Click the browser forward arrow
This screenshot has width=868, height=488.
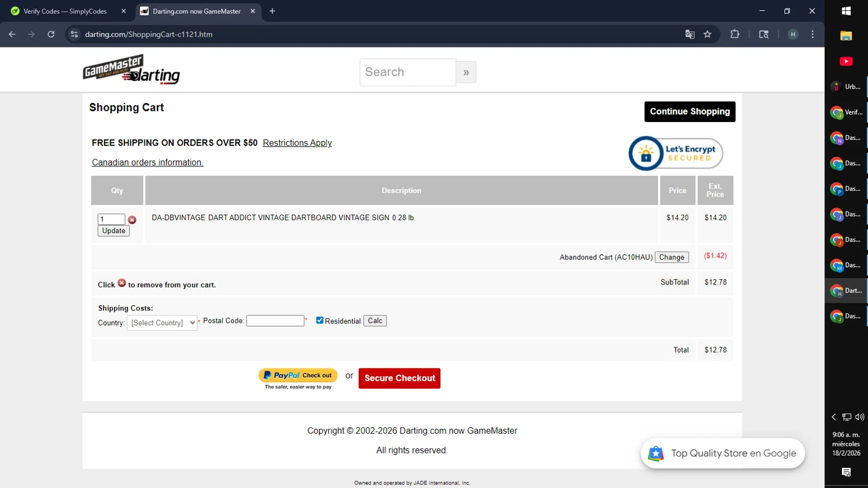31,34
